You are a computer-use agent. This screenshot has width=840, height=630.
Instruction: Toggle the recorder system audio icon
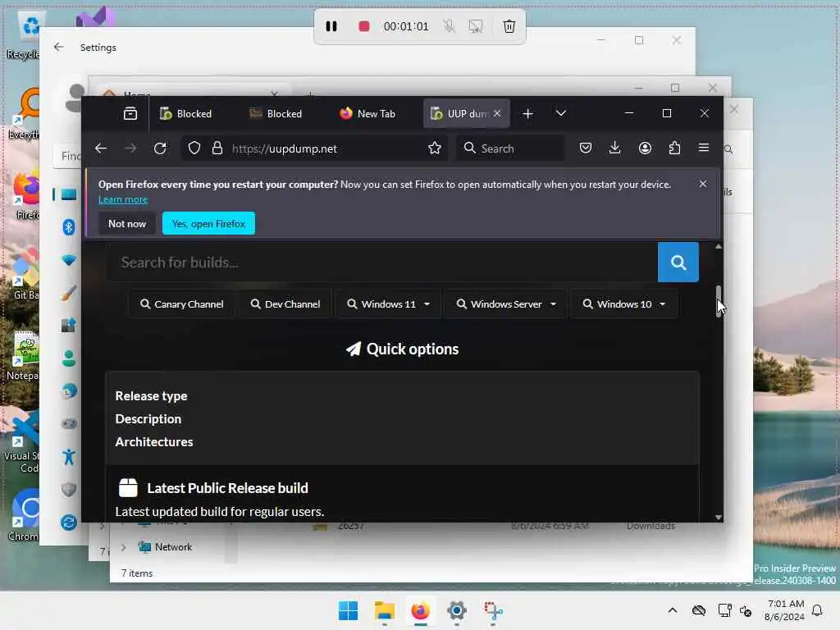475,26
